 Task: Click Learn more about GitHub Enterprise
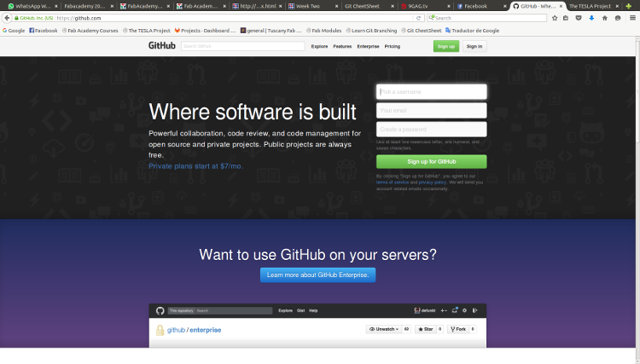pyautogui.click(x=317, y=275)
